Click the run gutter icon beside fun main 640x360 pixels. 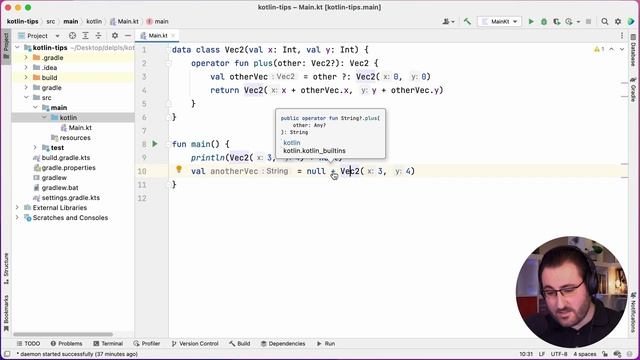tap(155, 144)
